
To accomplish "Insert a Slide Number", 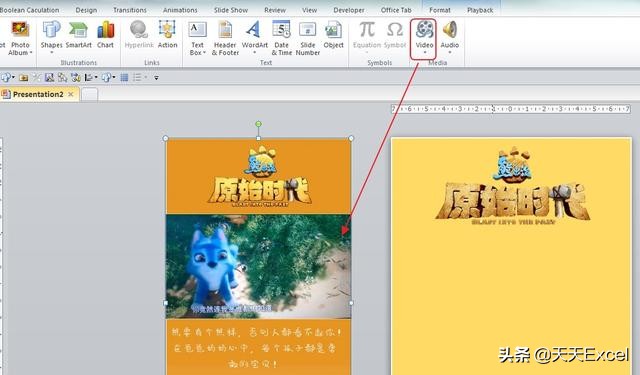I will coord(308,38).
